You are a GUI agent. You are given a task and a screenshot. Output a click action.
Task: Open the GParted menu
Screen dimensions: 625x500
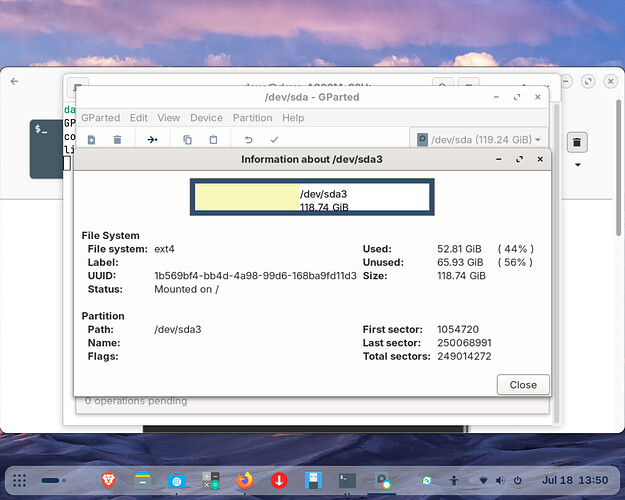100,118
